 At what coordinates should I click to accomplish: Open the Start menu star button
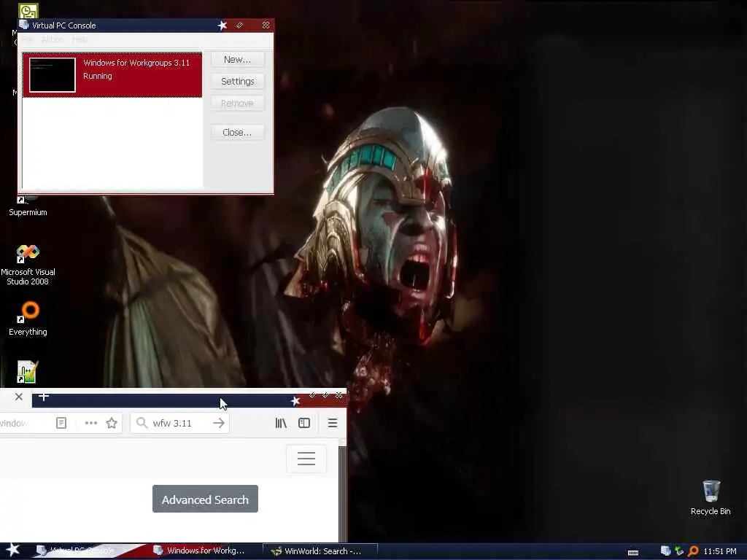12,551
